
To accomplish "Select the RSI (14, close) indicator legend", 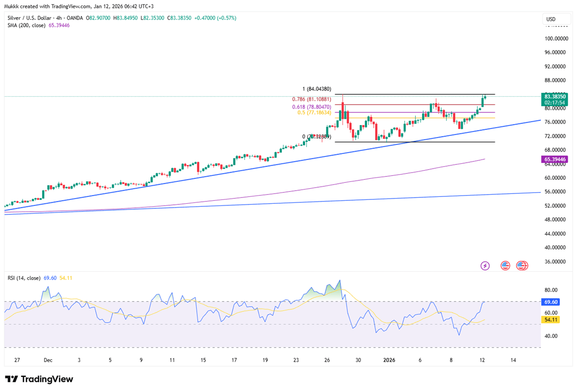I will (x=24, y=278).
